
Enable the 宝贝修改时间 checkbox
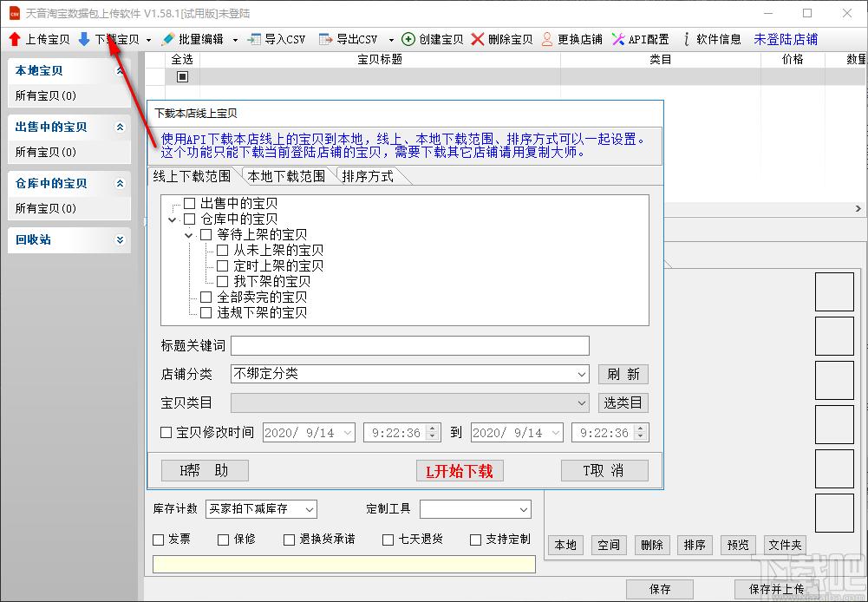pyautogui.click(x=166, y=433)
